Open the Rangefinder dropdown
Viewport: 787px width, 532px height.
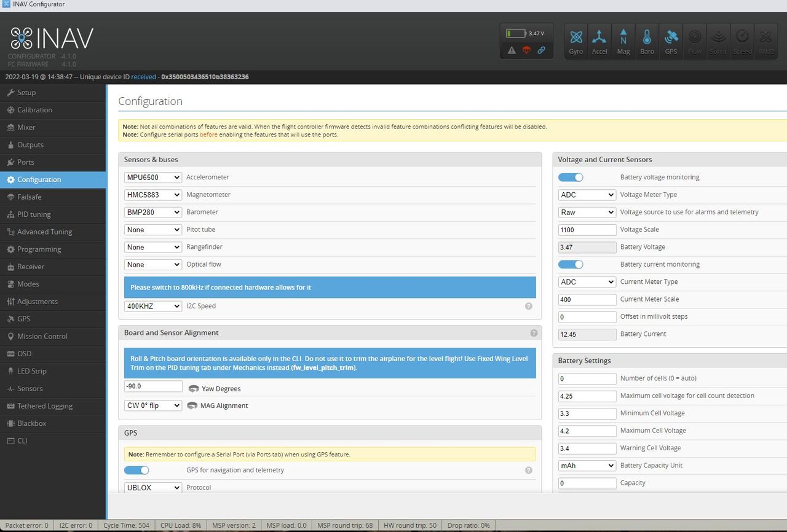click(153, 247)
